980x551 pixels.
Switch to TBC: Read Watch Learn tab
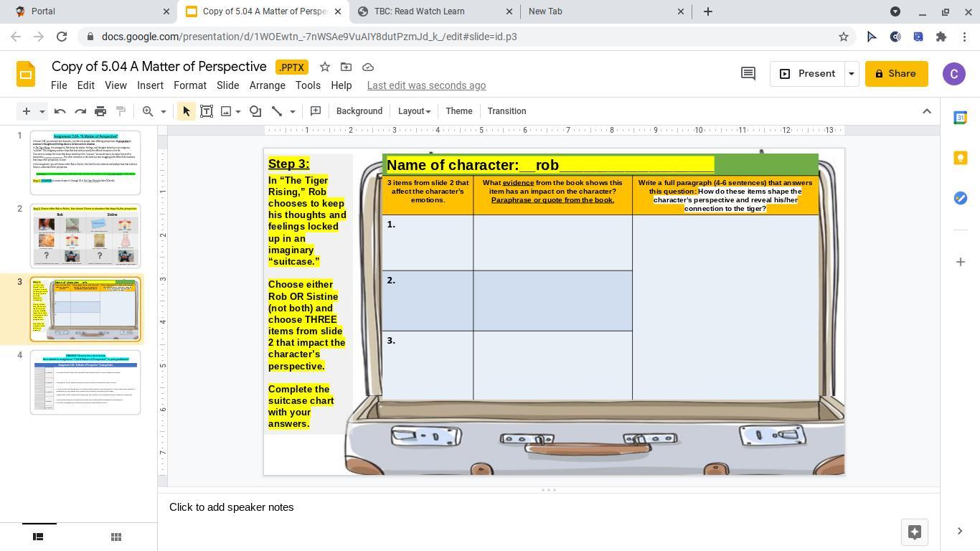click(419, 11)
